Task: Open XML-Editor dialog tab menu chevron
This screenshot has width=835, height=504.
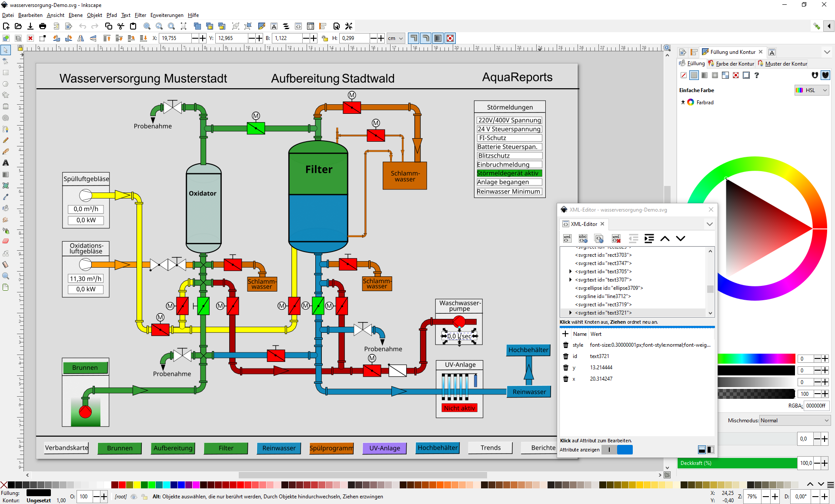Action: click(x=710, y=224)
